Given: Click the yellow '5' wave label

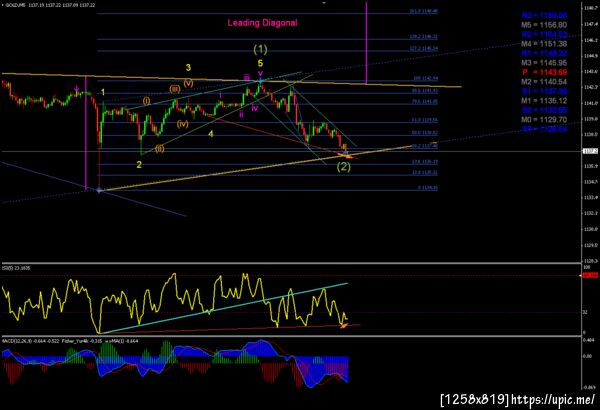Looking at the screenshot, I should (x=260, y=63).
